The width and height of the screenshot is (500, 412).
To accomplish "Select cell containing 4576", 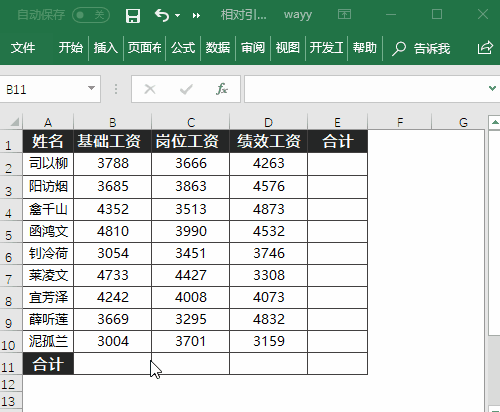I will point(268,187).
